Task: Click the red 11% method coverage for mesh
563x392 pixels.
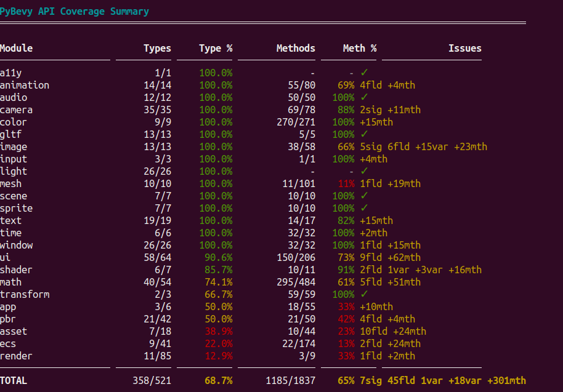Action: coord(346,184)
